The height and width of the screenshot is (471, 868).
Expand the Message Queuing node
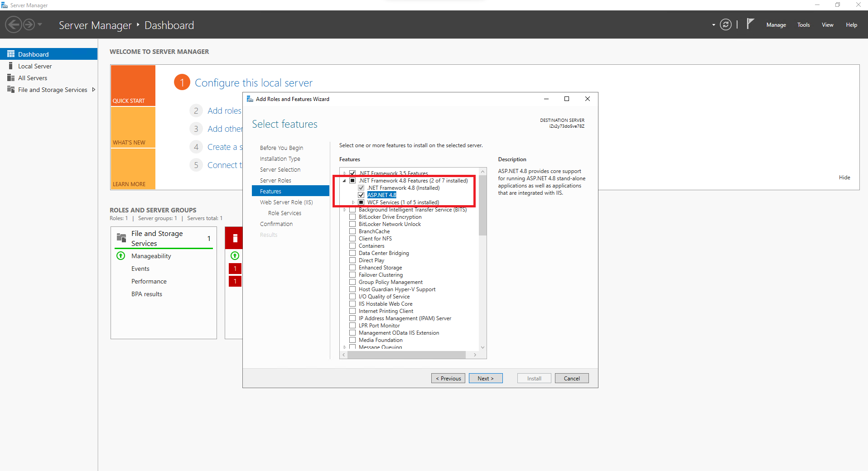345,347
